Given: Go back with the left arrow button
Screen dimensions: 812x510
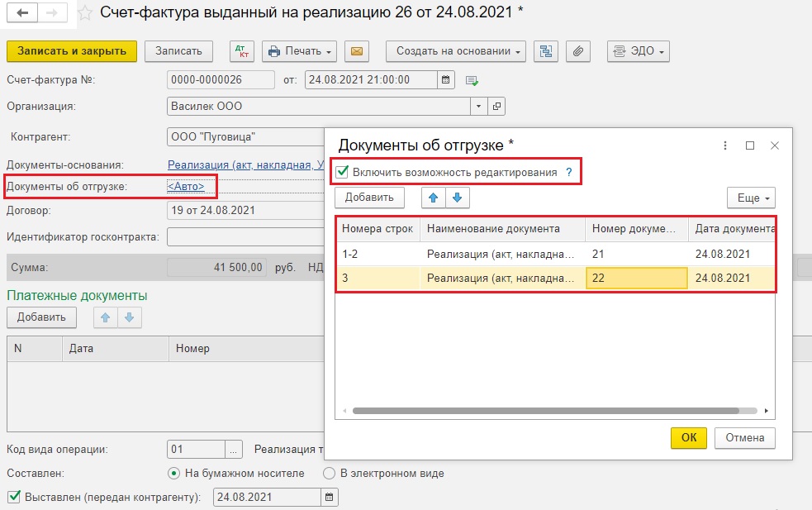Looking at the screenshot, I should point(21,12).
